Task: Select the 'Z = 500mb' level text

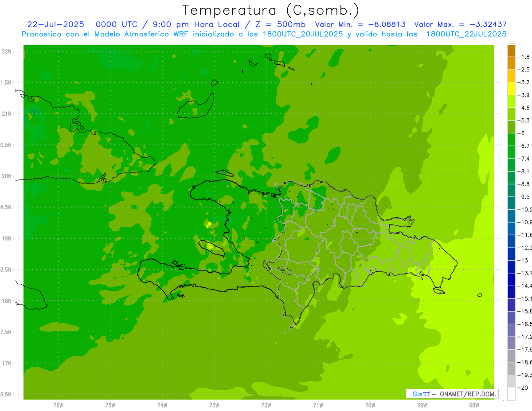Action: pos(279,24)
